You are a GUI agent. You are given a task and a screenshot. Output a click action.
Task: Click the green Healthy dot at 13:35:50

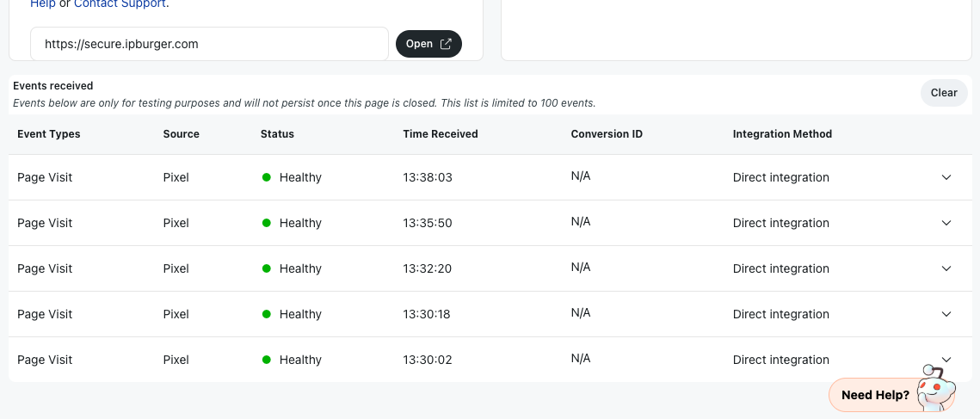(266, 223)
